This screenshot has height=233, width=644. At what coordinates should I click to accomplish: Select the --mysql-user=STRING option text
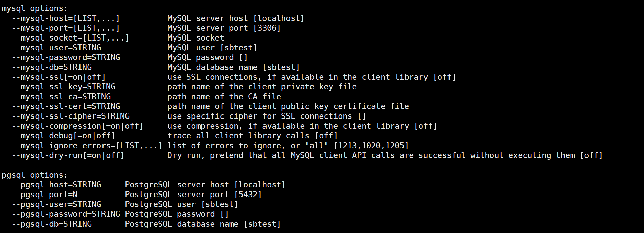[56, 48]
